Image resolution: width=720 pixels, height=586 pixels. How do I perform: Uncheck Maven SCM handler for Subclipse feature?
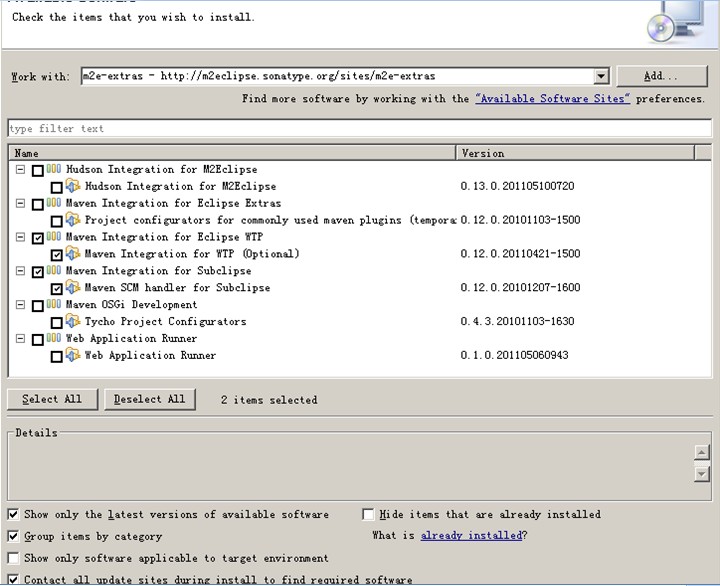coord(56,289)
